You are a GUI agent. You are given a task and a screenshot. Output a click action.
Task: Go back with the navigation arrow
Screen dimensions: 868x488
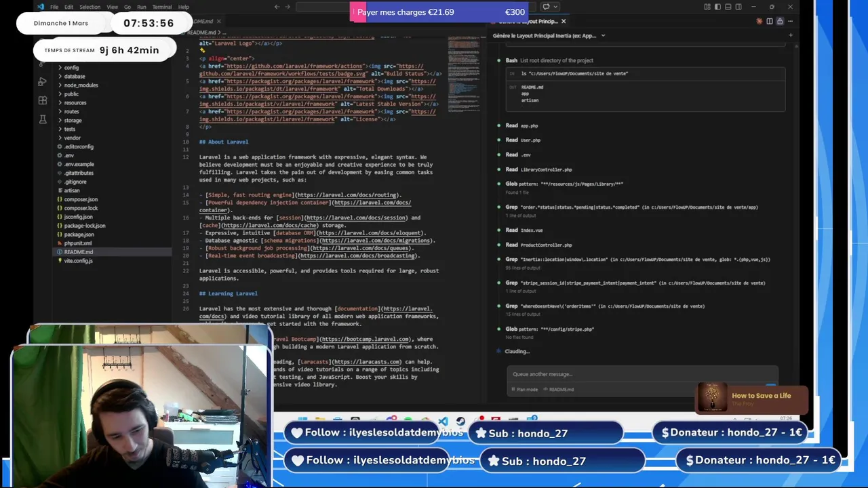[277, 7]
